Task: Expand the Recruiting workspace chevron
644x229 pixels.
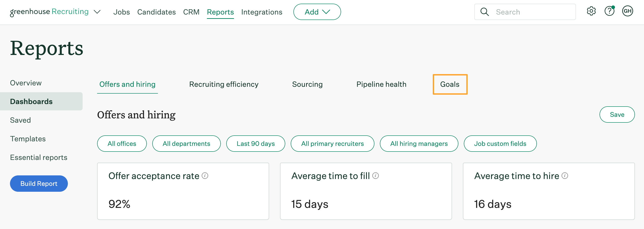Action: (98, 12)
